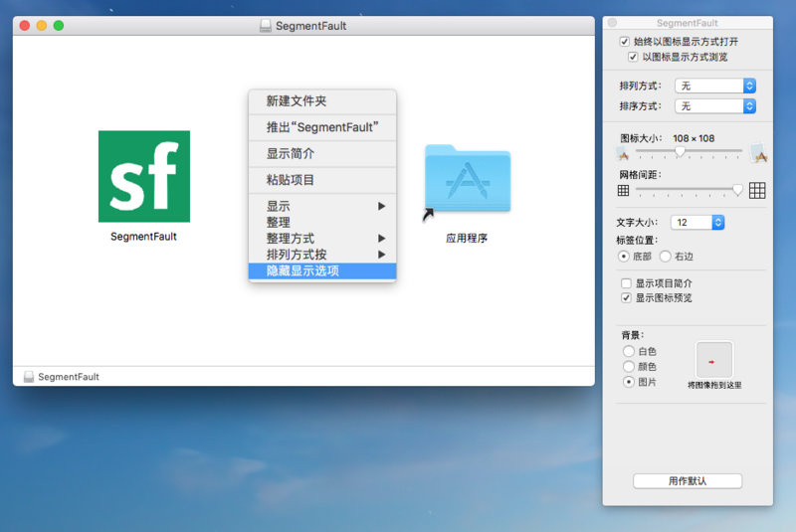Disable 显示图标预览 checkbox
Image resolution: width=796 pixels, height=532 pixels.
626,298
